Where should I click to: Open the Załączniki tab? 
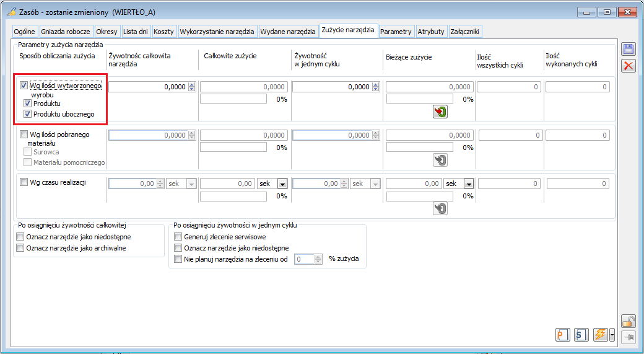coord(465,32)
